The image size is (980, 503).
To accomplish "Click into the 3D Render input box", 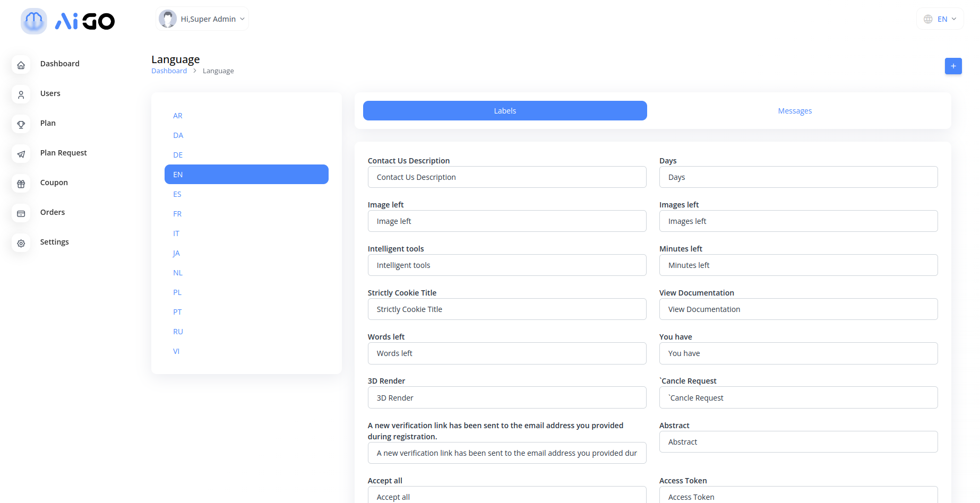I will (506, 398).
